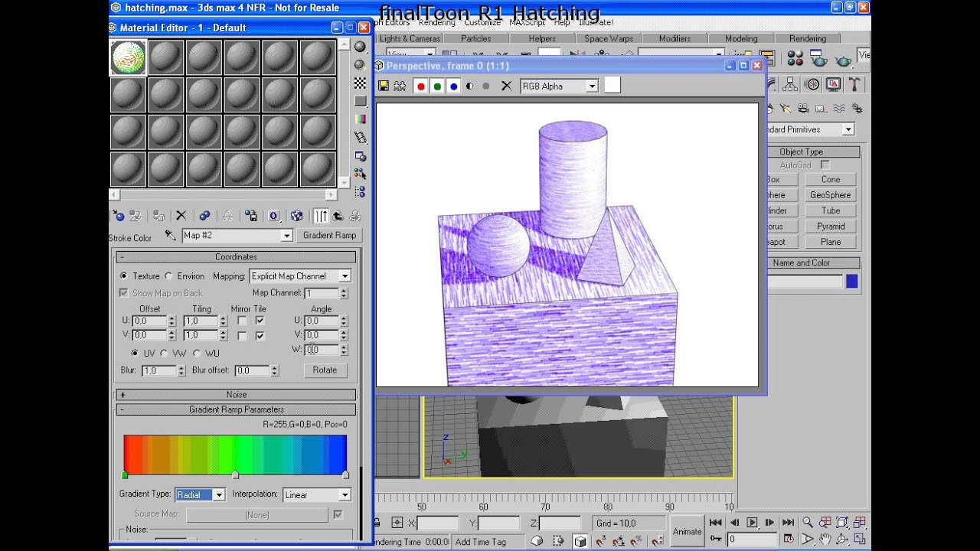Image resolution: width=980 pixels, height=551 pixels.
Task: Select Texture radio button
Action: click(123, 276)
